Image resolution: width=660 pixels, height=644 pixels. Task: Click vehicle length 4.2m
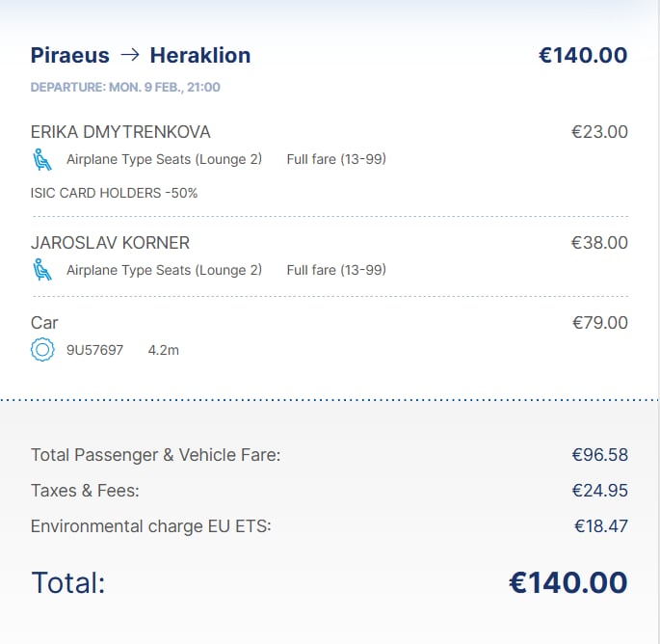(x=164, y=350)
